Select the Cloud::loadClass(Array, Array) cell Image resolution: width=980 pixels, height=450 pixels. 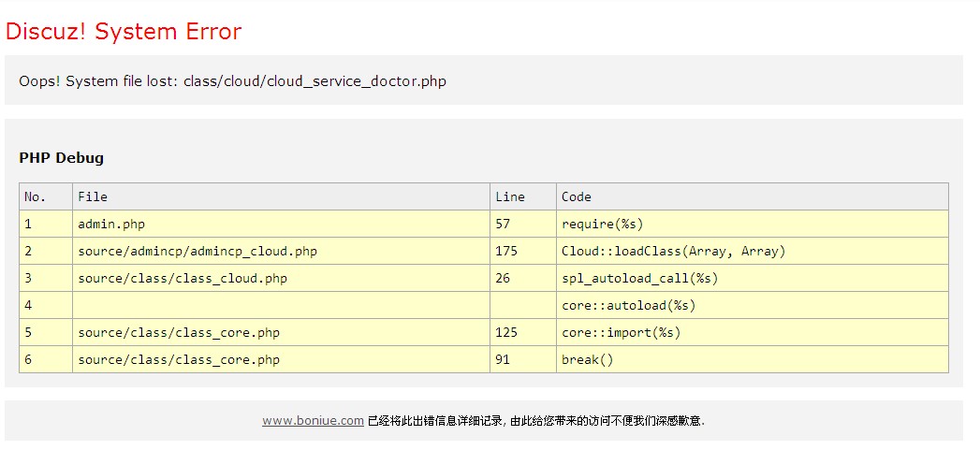tap(753, 252)
